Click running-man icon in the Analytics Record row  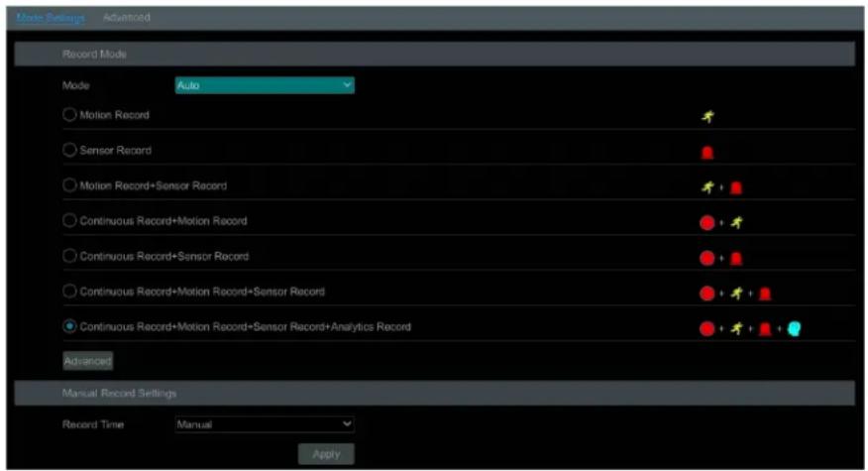click(x=736, y=329)
